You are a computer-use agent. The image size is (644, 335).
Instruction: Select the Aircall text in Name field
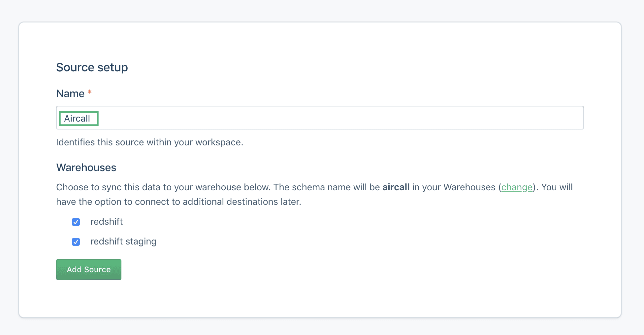click(x=78, y=118)
